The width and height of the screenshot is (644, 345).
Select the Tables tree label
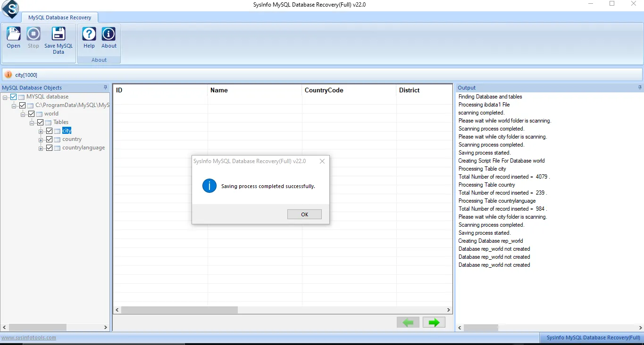coord(61,122)
